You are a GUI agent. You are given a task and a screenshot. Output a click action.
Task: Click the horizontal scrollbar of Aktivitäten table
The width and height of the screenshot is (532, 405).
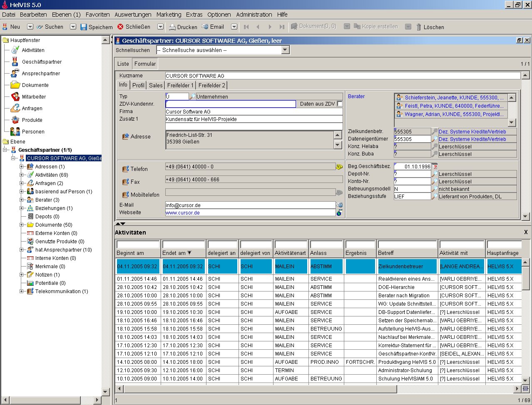258,389
